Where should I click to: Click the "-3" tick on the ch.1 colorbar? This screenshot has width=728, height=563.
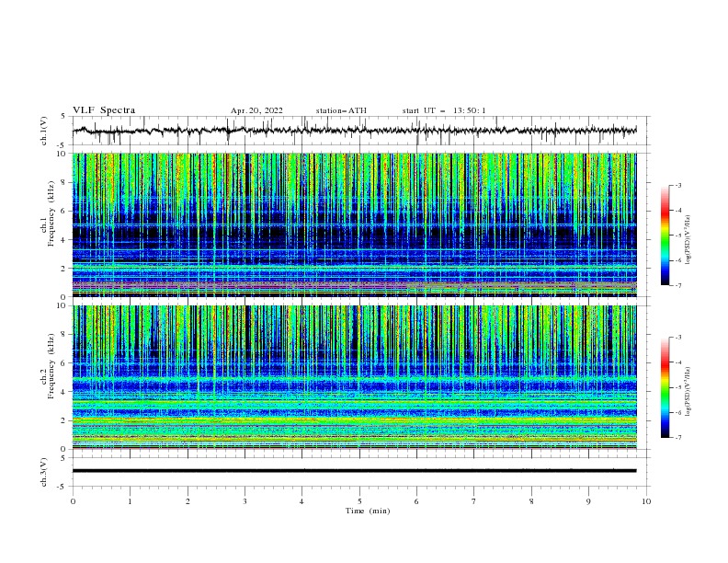(677, 185)
